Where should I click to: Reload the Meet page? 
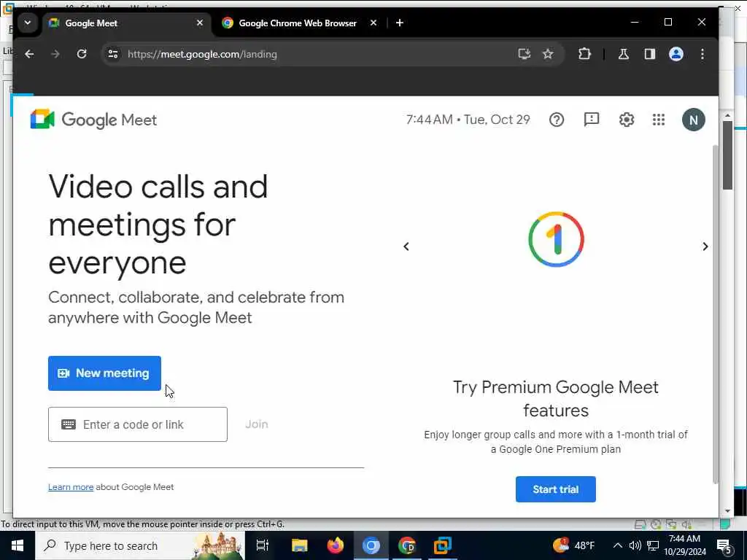(82, 54)
